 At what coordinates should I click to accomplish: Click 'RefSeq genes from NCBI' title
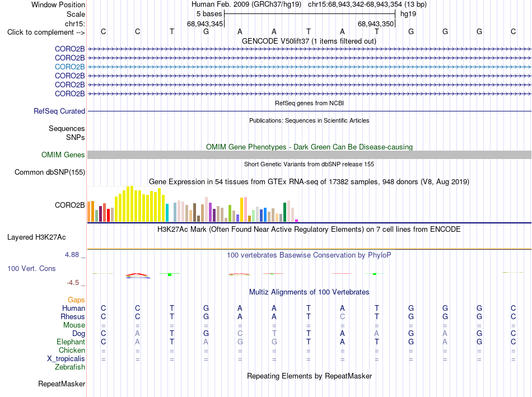click(309, 103)
